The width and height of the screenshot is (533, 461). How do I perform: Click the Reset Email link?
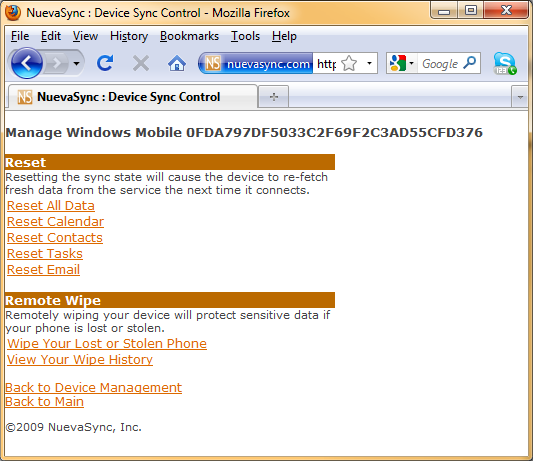click(44, 270)
